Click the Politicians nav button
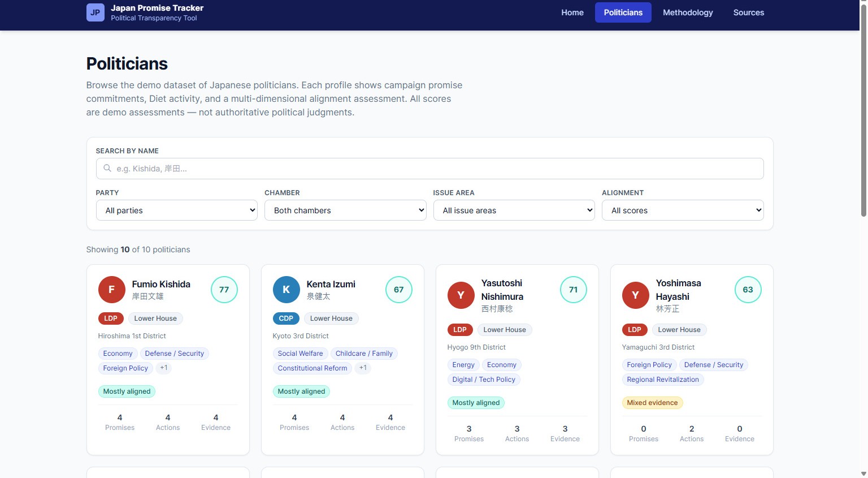 coord(623,12)
